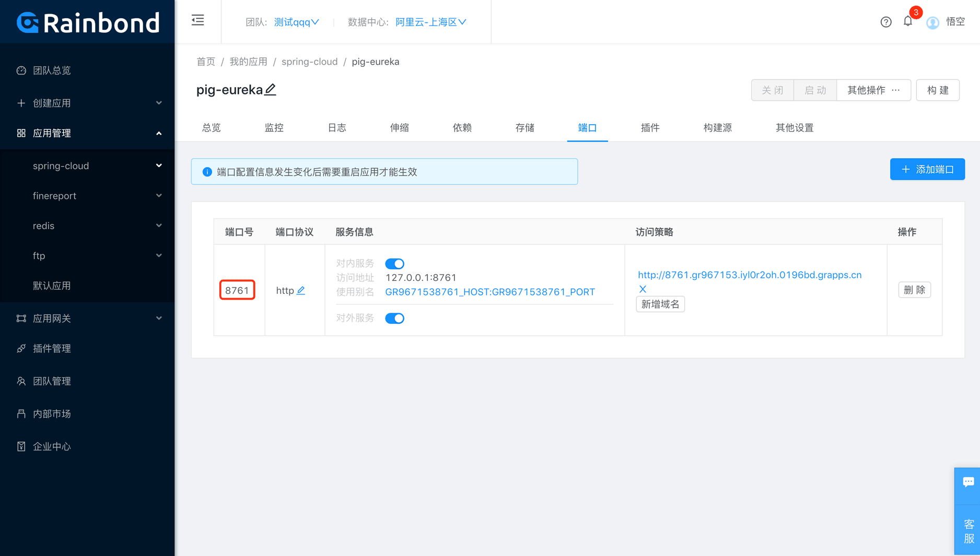Click the 应用网关 gateway icon
Image resolution: width=980 pixels, height=556 pixels.
21,318
